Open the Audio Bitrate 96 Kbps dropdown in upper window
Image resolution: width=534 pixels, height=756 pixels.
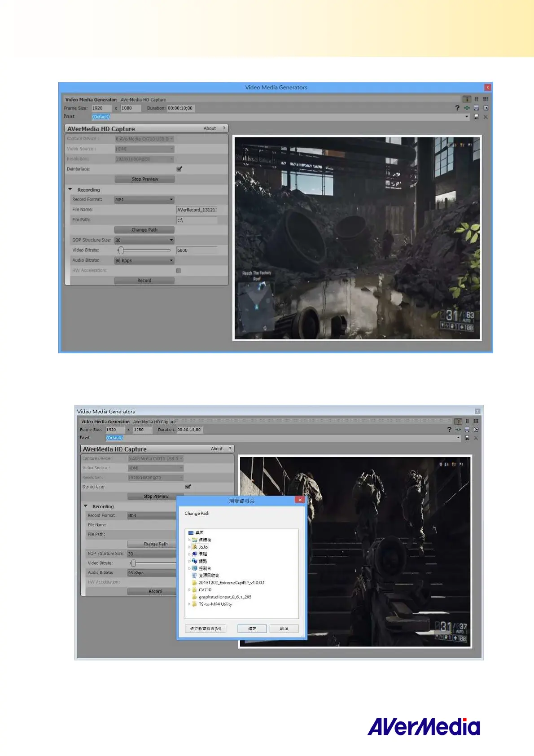click(x=144, y=260)
